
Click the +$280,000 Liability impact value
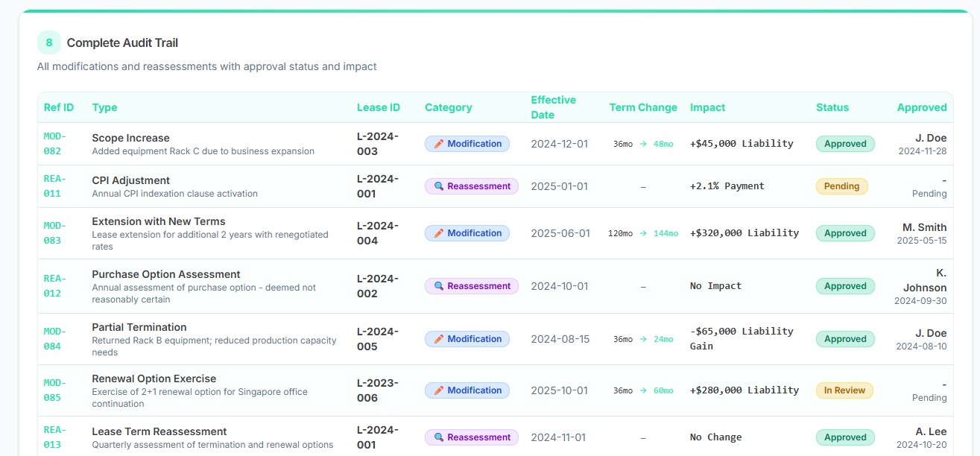point(745,390)
